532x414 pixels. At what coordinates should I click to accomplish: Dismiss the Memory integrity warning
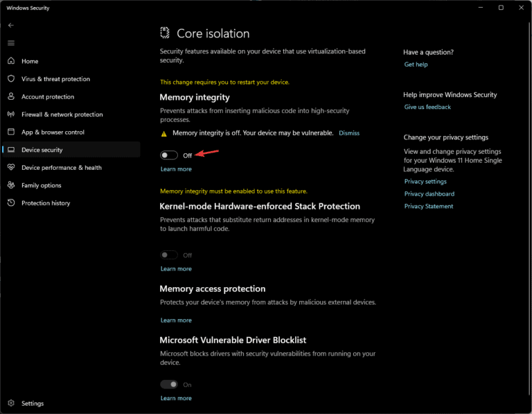[349, 133]
